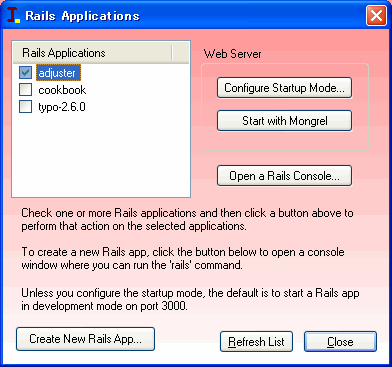This screenshot has width=392, height=367.
Task: Start selected apps with Mongrel
Action: coord(284,121)
